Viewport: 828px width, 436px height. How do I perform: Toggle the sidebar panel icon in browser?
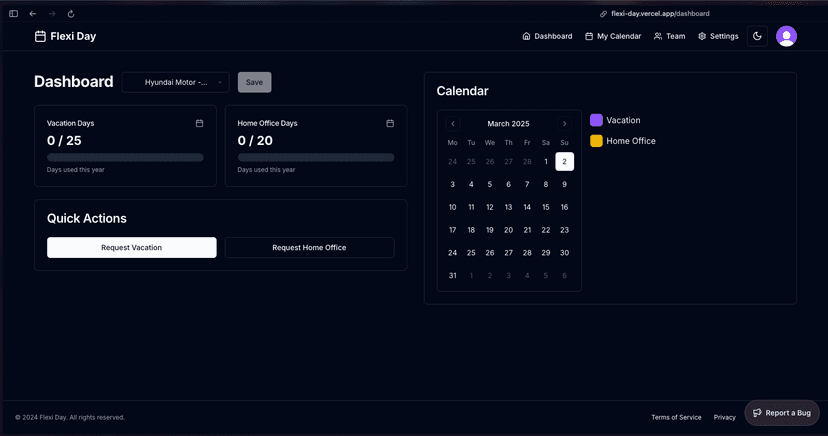13,14
